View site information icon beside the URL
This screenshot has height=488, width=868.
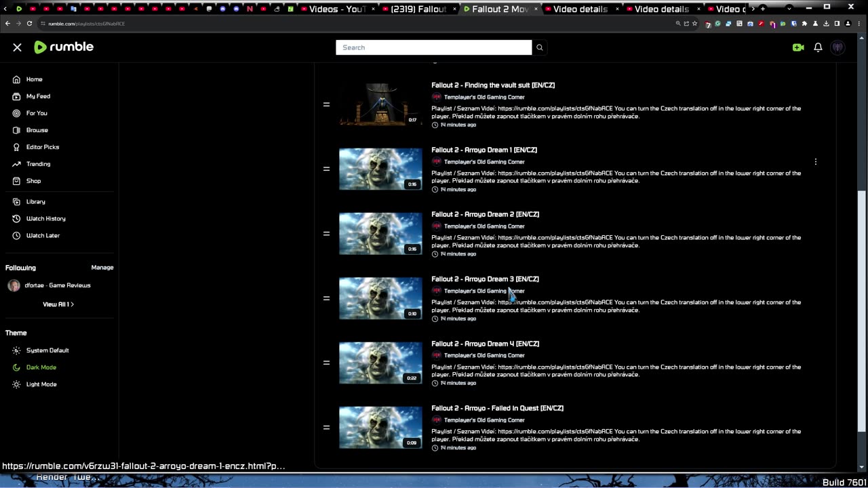pos(43,23)
